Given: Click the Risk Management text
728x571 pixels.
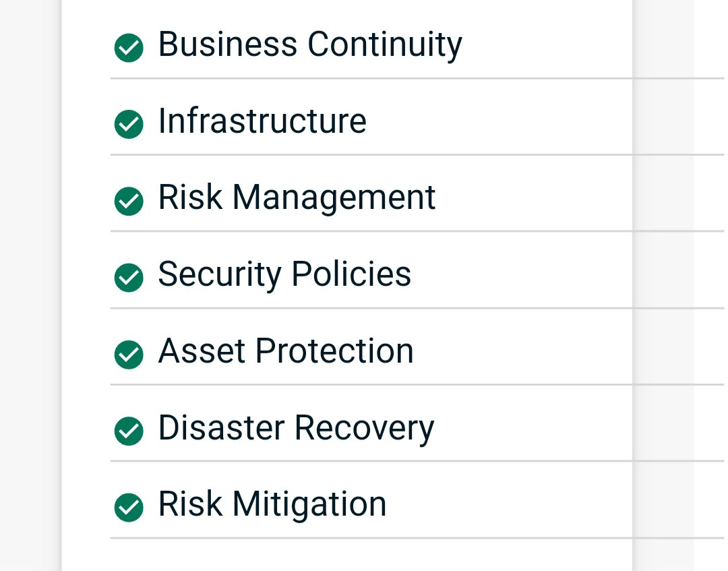Looking at the screenshot, I should point(297,198).
